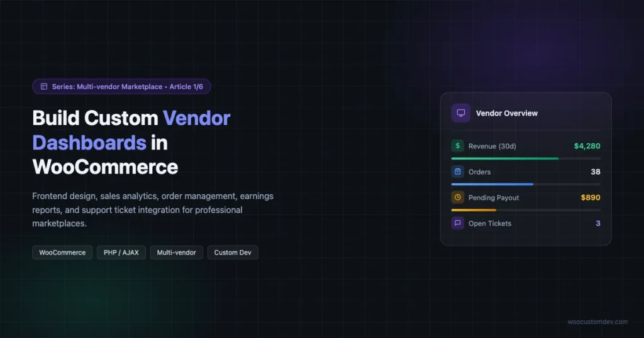Select the Multi-vendor tag
This screenshot has width=644, height=338.
pos(177,253)
